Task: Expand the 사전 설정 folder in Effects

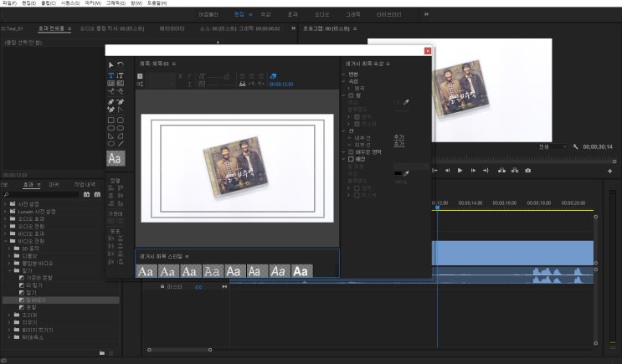Action: click(x=6, y=204)
